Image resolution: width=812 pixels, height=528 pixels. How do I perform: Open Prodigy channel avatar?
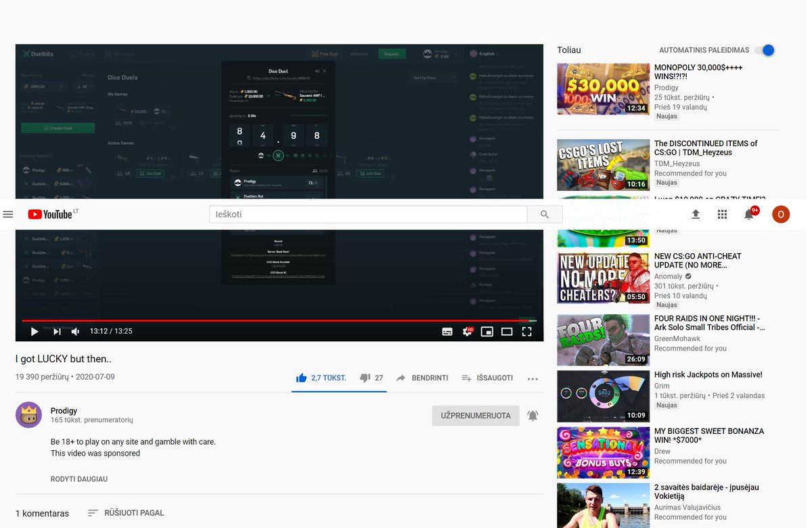(28, 415)
